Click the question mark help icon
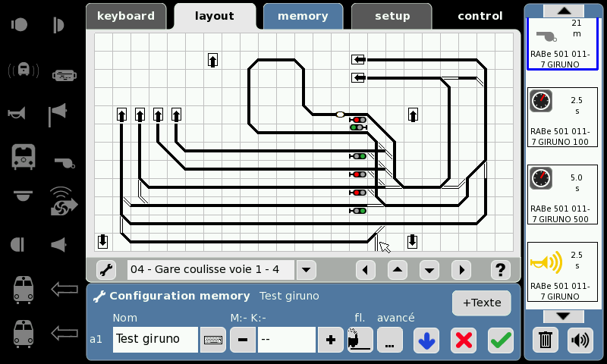607x364 pixels. tap(500, 269)
